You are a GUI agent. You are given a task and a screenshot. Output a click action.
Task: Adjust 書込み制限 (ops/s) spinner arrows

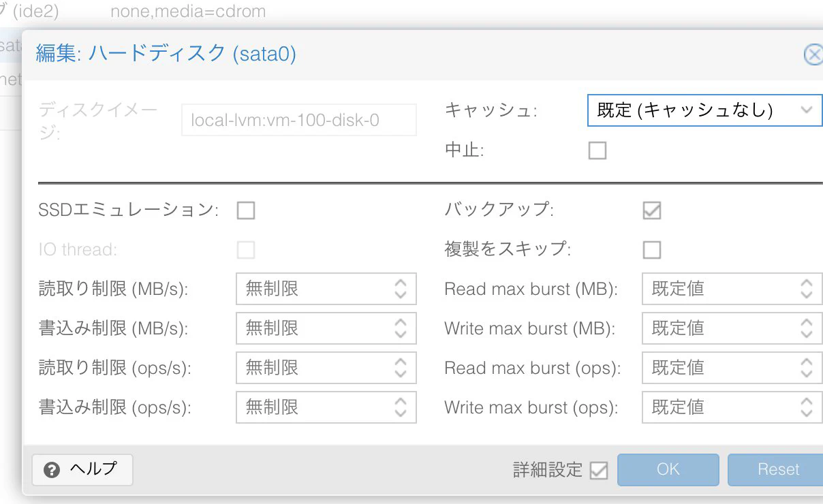click(401, 408)
